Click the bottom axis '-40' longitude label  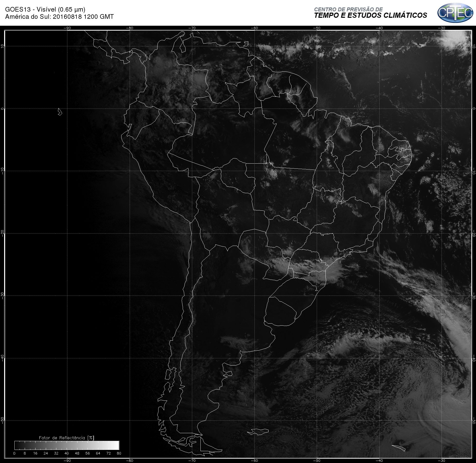379,460
